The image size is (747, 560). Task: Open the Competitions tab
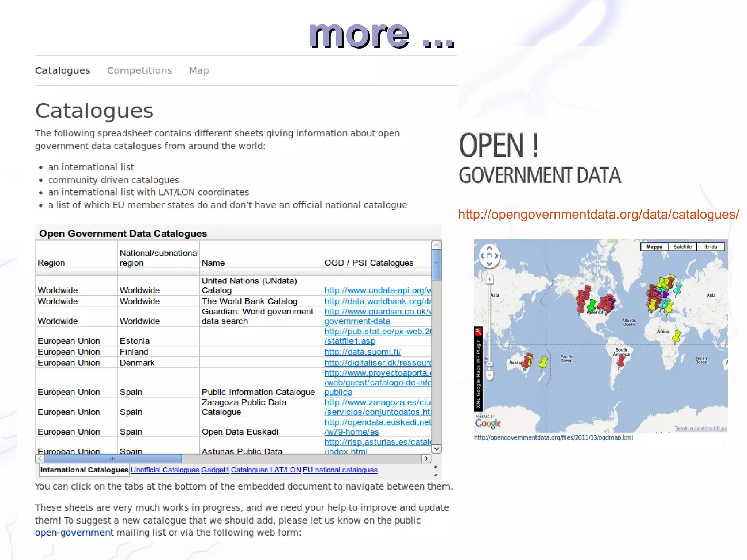tap(139, 70)
